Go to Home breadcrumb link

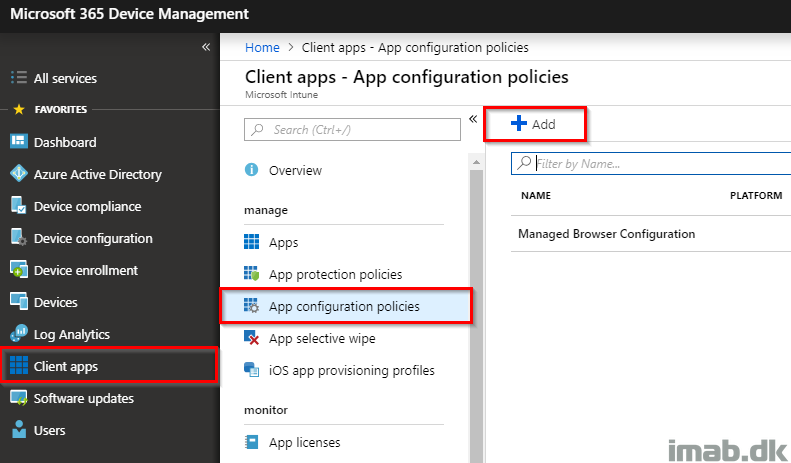click(262, 47)
